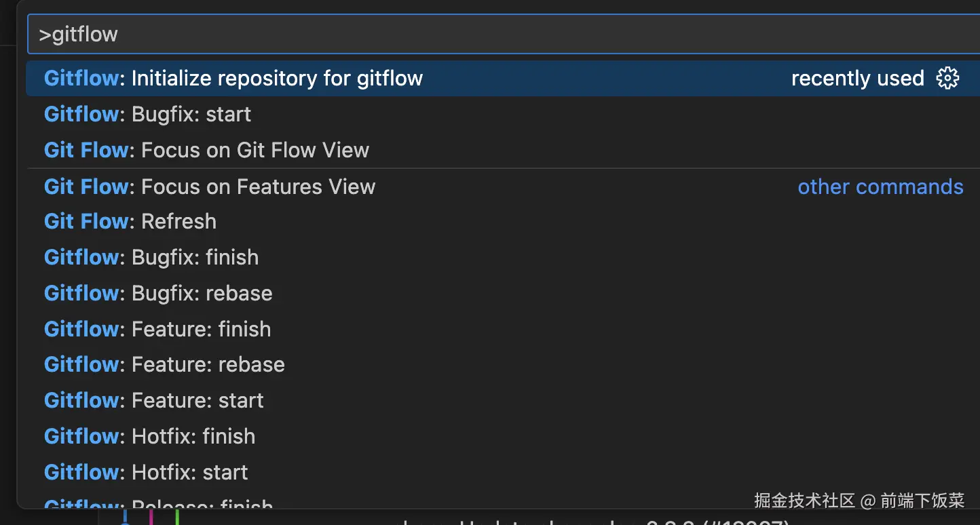Image resolution: width=980 pixels, height=525 pixels.
Task: Open Git Flow: Focus on Features View
Action: (x=209, y=187)
